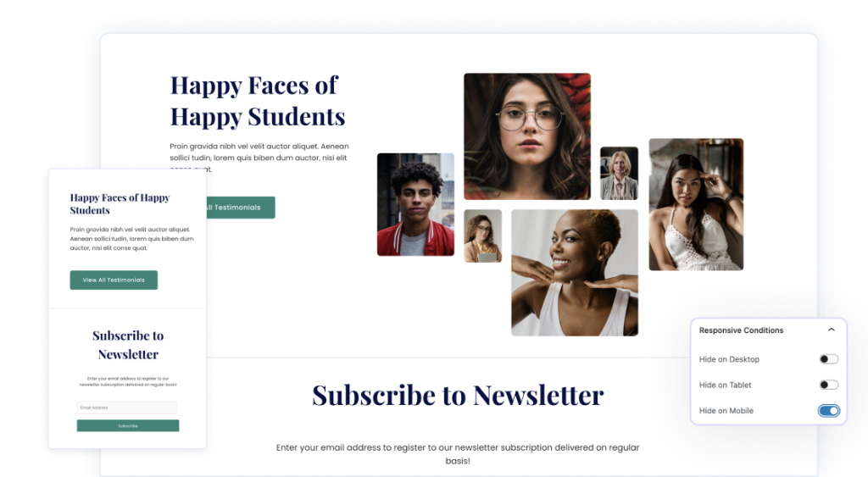Viewport: 868px width, 477px height.
Task: Click the Subscribe button in mobile preview
Action: point(128,425)
